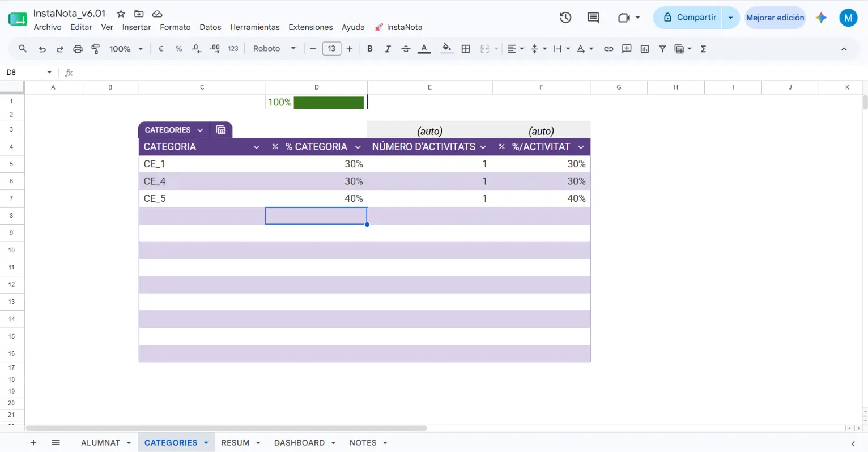868x452 pixels.
Task: Open the horizontal align dropdown
Action: [x=515, y=49]
